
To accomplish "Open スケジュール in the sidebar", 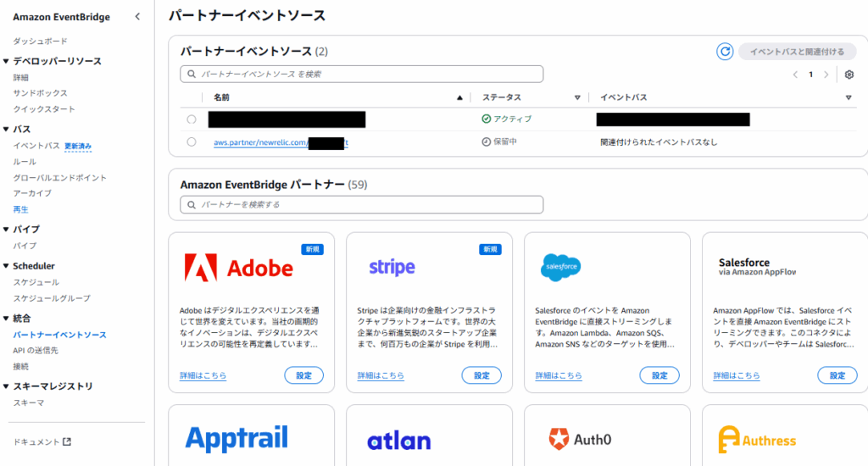I will coord(36,282).
